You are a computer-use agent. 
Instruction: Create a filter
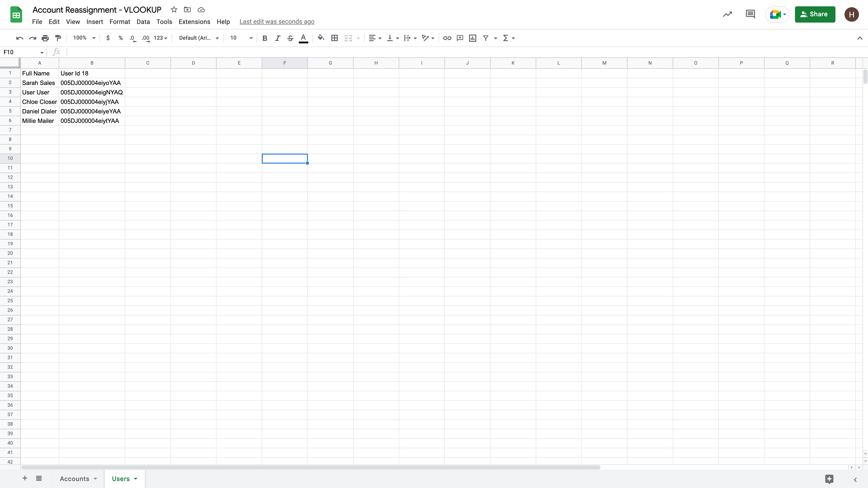485,38
